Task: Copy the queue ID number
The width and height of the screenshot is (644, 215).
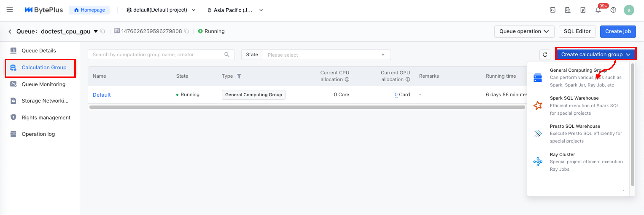Action: click(x=186, y=31)
